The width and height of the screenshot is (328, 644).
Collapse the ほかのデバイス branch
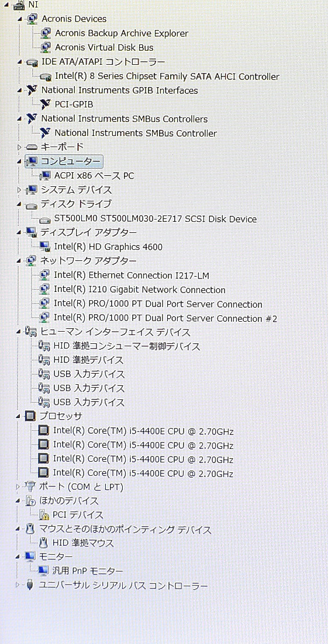click(19, 501)
